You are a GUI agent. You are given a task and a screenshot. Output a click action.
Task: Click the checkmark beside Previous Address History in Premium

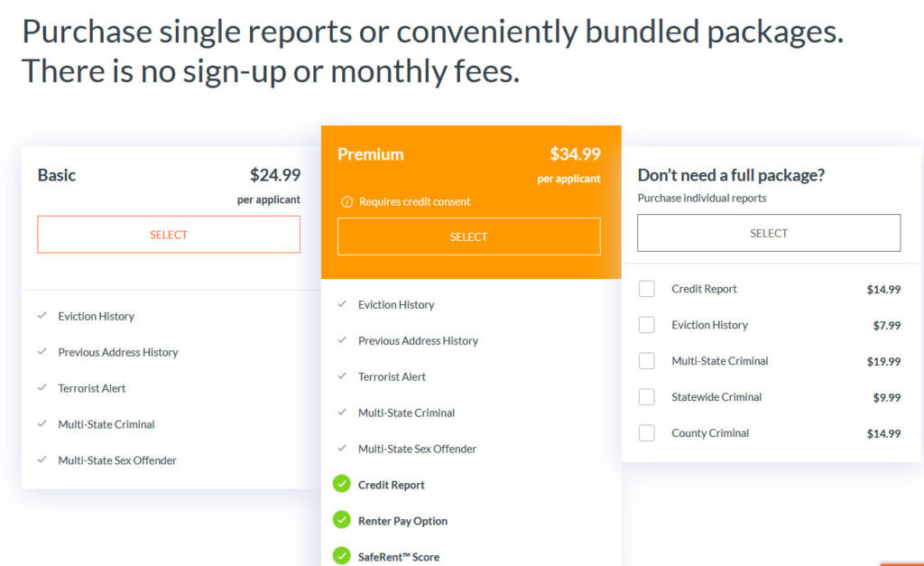[343, 340]
